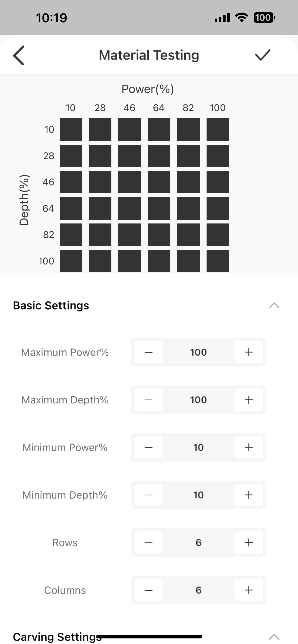Decrease Minimum Depth% with minus
The width and height of the screenshot is (298, 644).
(x=149, y=495)
